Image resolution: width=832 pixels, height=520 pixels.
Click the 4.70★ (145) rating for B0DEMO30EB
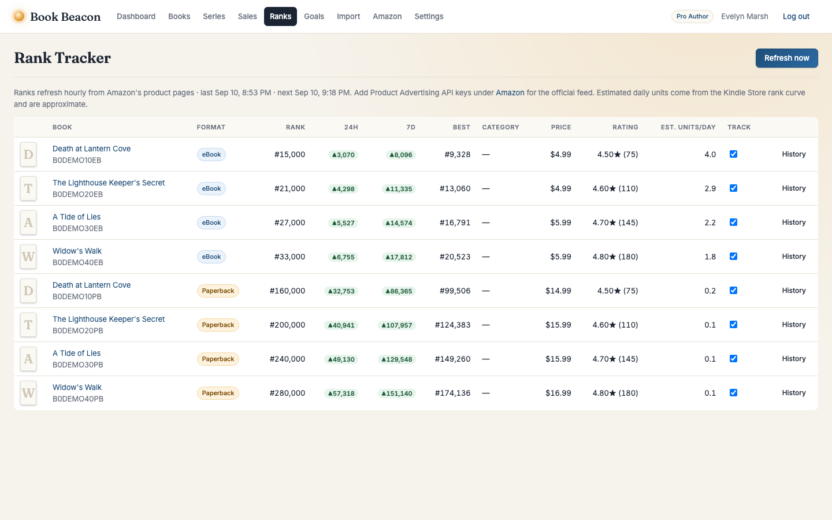tap(615, 222)
